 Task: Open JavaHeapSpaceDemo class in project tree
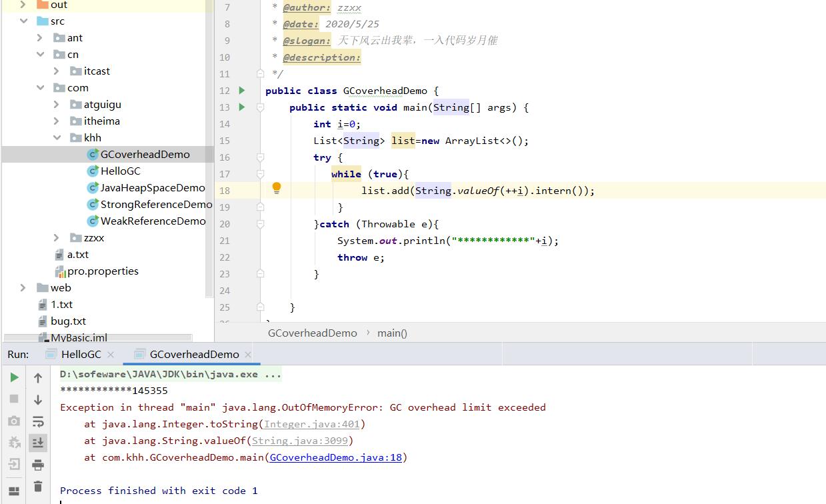click(152, 188)
